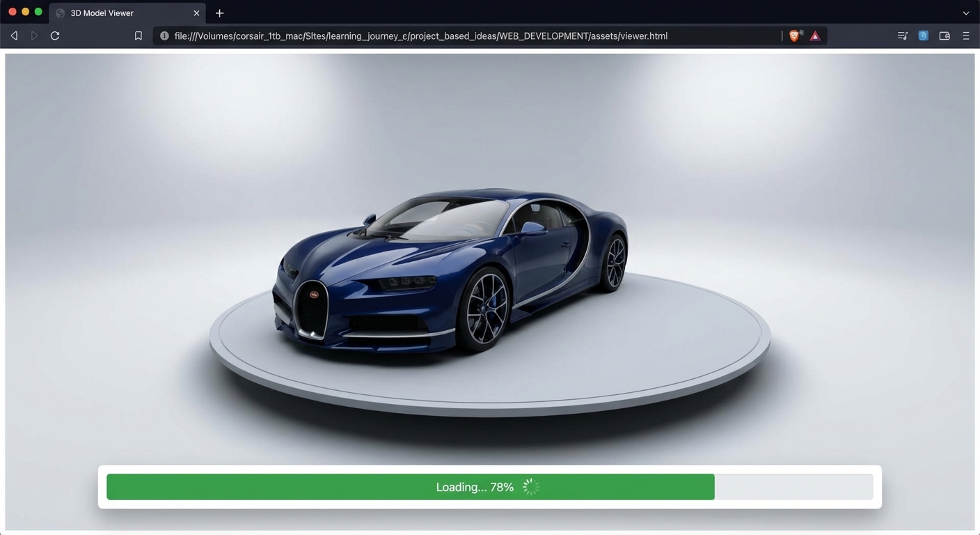Click the file URL in address bar
The width and height of the screenshot is (980, 535).
(x=420, y=36)
